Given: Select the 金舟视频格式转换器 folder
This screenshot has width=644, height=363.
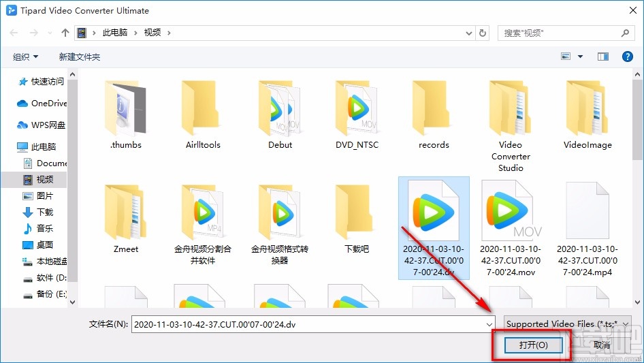Looking at the screenshot, I should point(280,225).
